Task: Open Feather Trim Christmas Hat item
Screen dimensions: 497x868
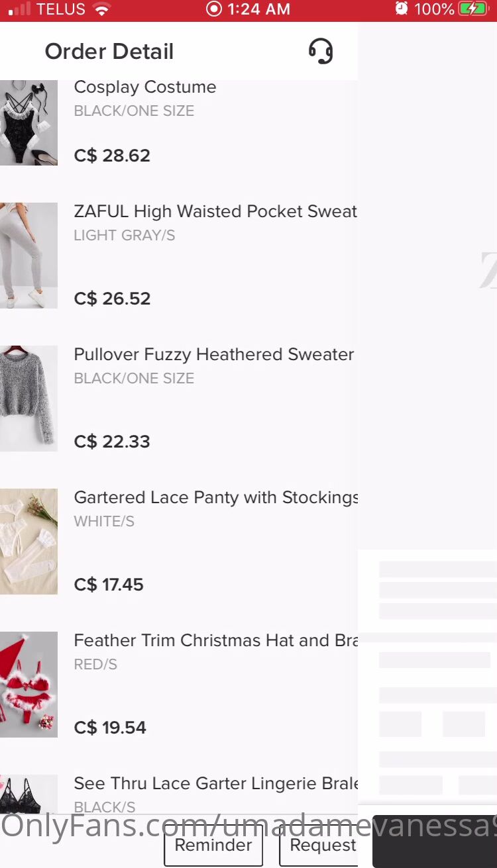Action: click(x=215, y=640)
